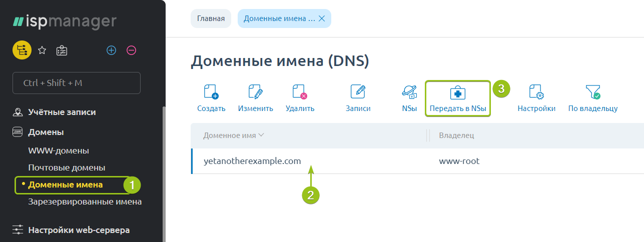This screenshot has width=644, height=242.
Task: Select Доменные имена in sidebar
Action: point(66,184)
